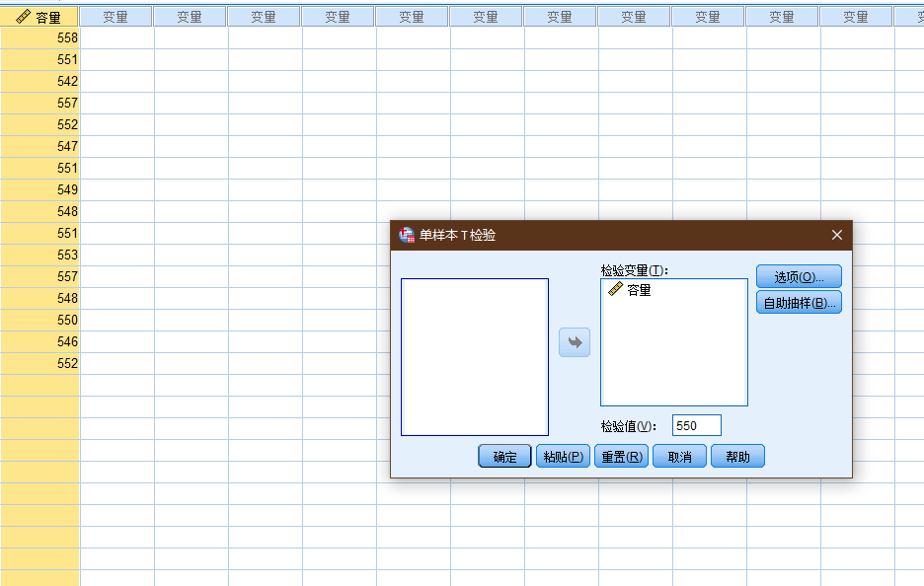Select the cell with value 558
Screen dimensions: 924x586
point(39,38)
